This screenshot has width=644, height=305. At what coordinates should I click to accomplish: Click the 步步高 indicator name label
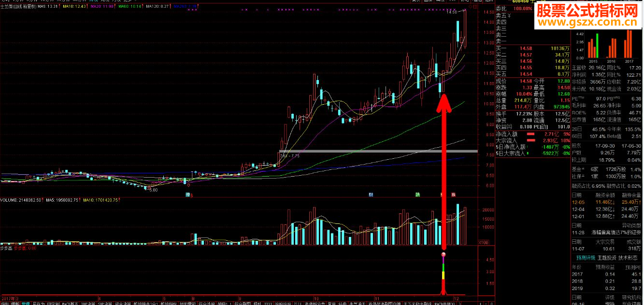click(6, 249)
